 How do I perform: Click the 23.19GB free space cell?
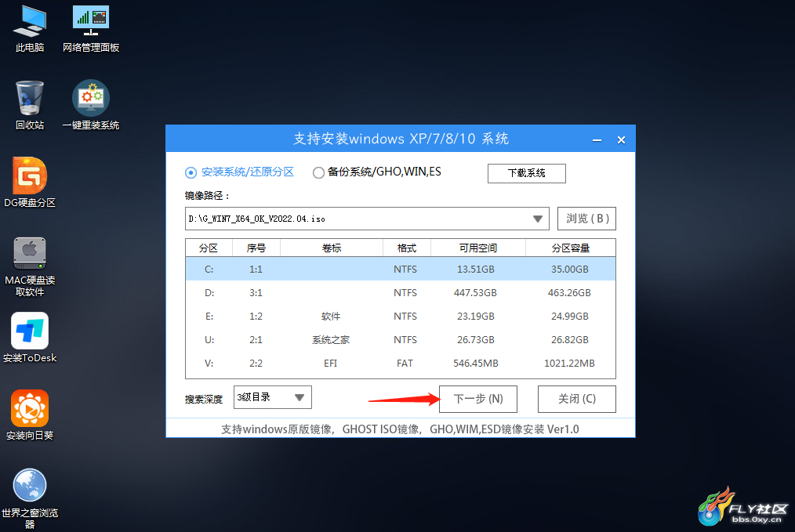pyautogui.click(x=476, y=317)
